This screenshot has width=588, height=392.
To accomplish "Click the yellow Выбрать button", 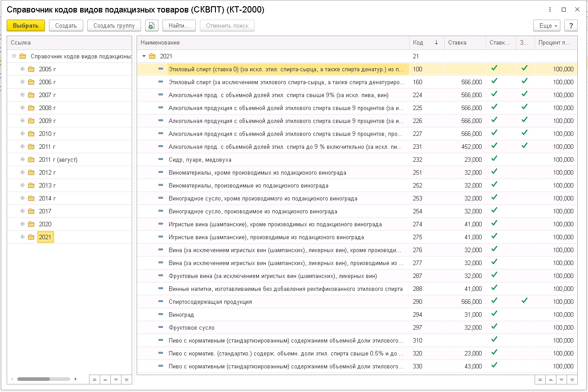I will tap(26, 25).
